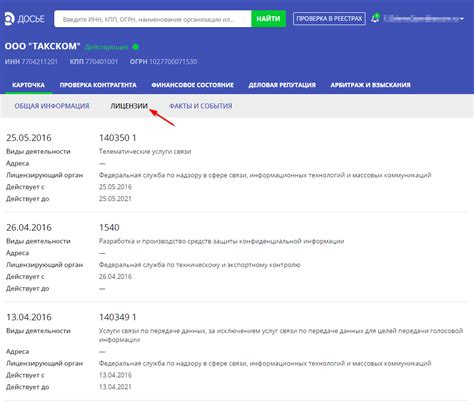474x405 pixels.
Task: Click the НАЙТИ search button
Action: tap(268, 19)
